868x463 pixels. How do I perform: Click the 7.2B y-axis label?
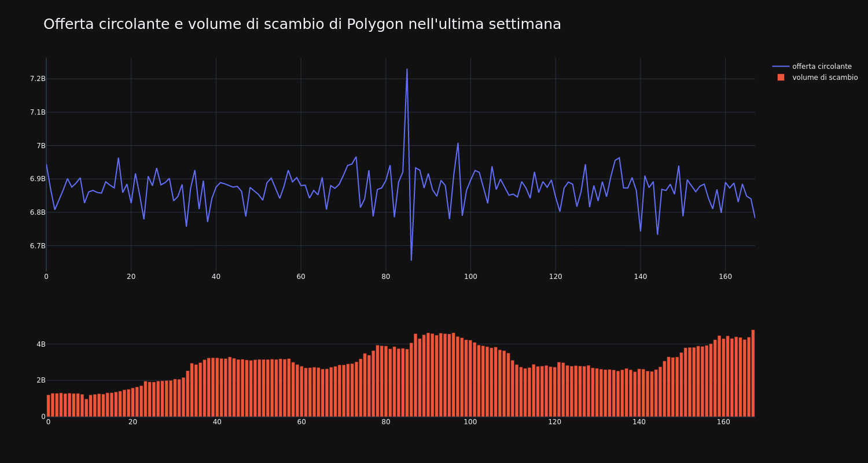point(37,79)
